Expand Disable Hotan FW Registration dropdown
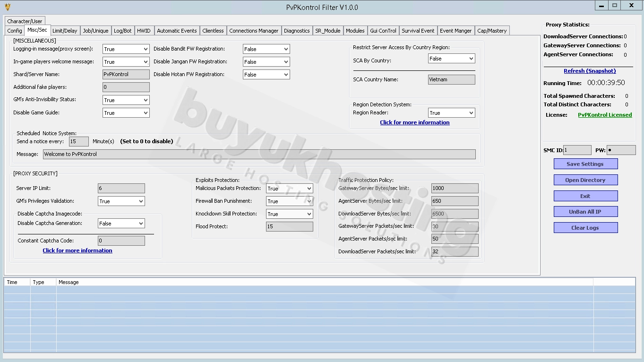 click(x=266, y=75)
